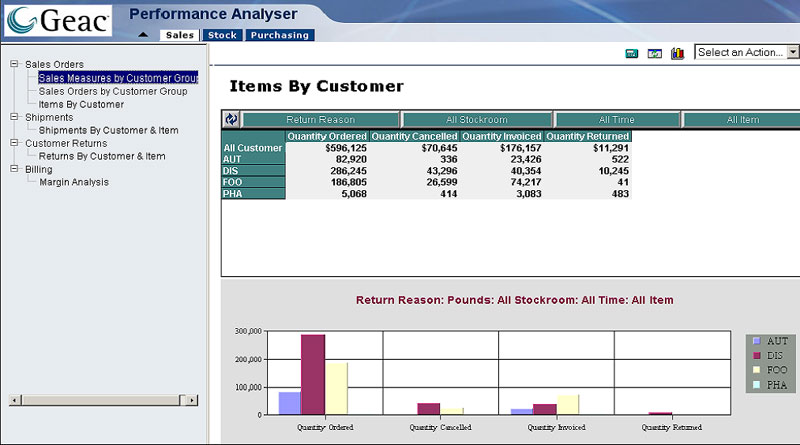Screen dimensions: 800x445
Task: Click the All Stockroom dimension button
Action: pos(477,119)
